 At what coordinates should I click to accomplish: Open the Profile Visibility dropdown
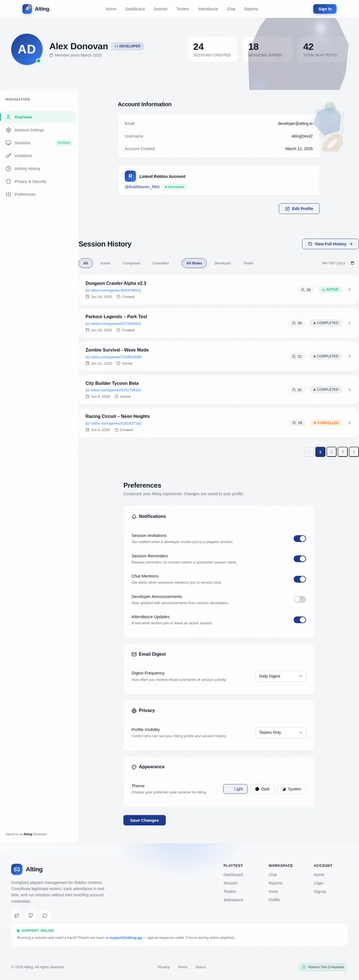click(280, 732)
